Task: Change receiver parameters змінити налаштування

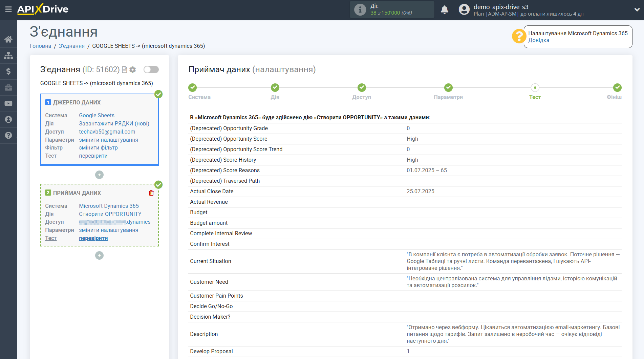Action: click(x=108, y=230)
